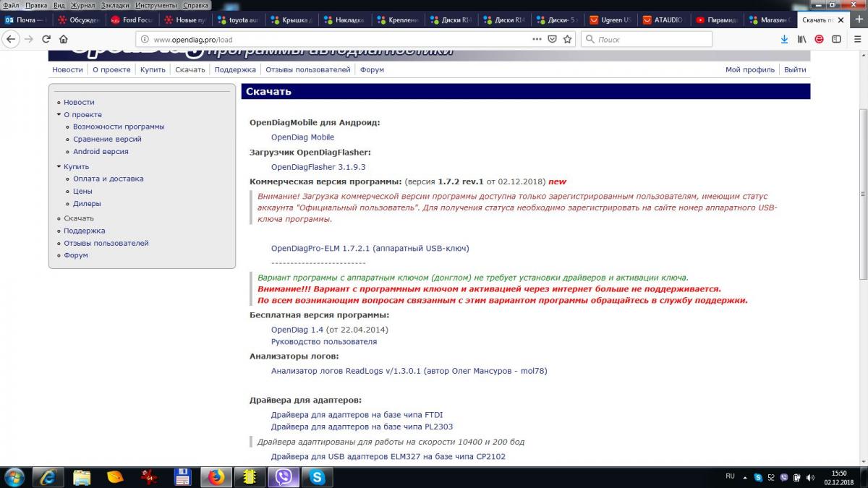Viewport: 868px width, 488px height.
Task: Click the site information icon in the address bar
Action: pyautogui.click(x=144, y=39)
